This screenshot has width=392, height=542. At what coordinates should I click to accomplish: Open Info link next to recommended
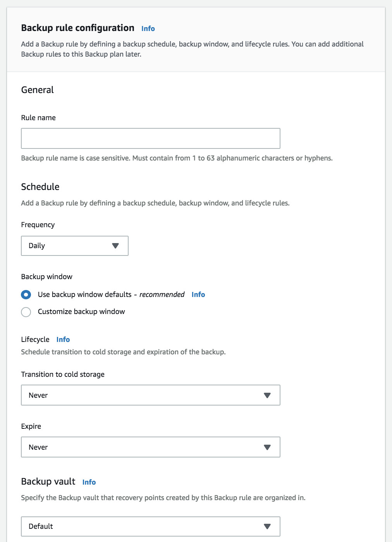(x=198, y=295)
